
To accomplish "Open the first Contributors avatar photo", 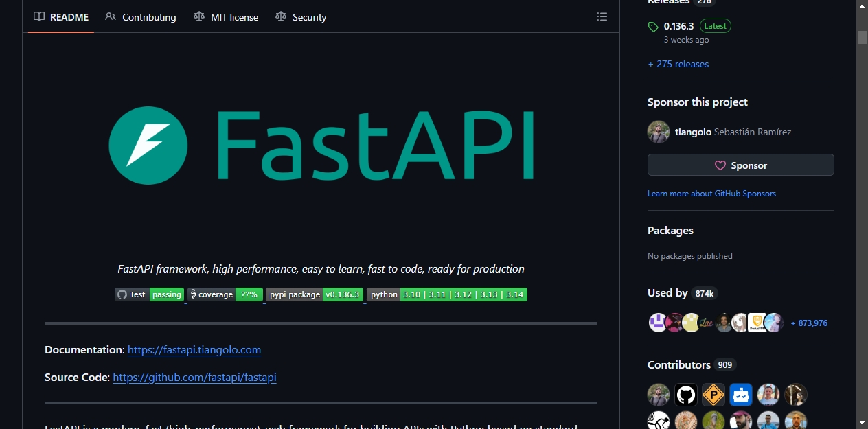I will (659, 395).
